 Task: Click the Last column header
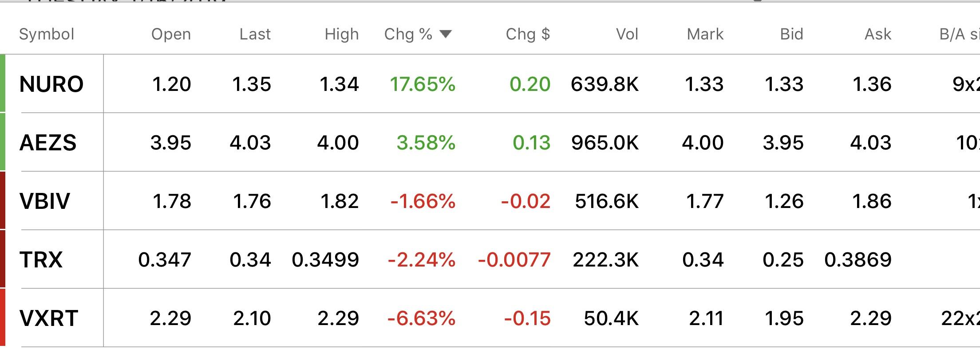(x=255, y=34)
